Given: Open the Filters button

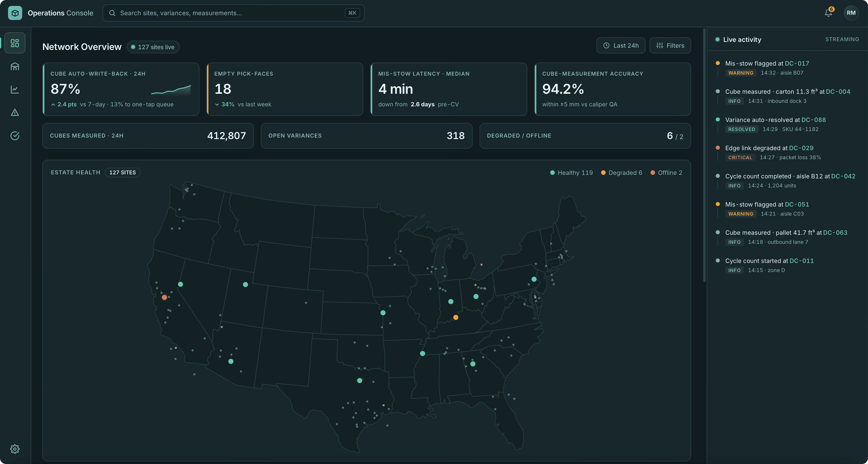Looking at the screenshot, I should (670, 46).
